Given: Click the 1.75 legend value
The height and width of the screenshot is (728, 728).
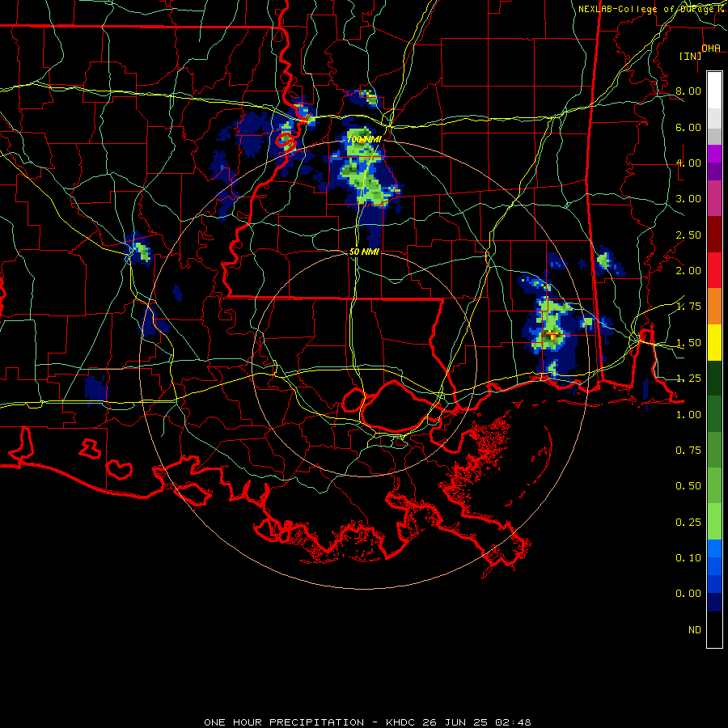Looking at the screenshot, I should pyautogui.click(x=688, y=307).
